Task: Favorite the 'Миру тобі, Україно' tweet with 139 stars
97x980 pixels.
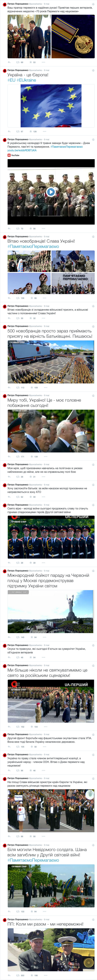Action: click(32, 457)
